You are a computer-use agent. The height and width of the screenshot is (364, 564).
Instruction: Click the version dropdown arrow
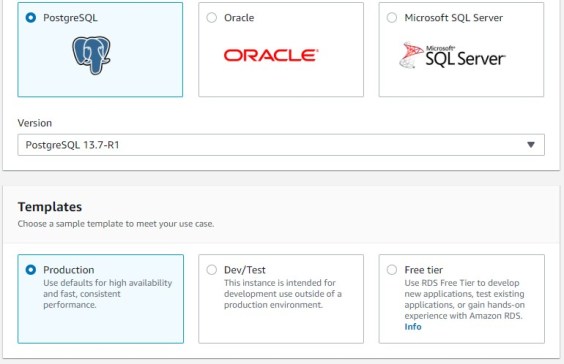pos(531,145)
